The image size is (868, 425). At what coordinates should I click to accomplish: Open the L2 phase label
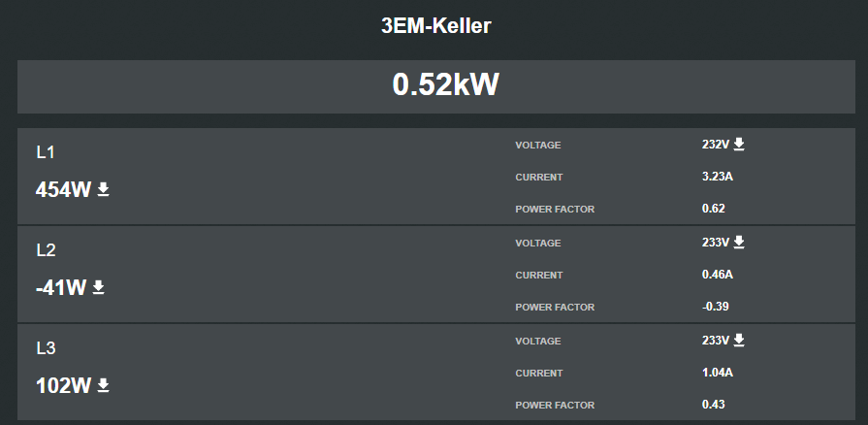pyautogui.click(x=46, y=250)
